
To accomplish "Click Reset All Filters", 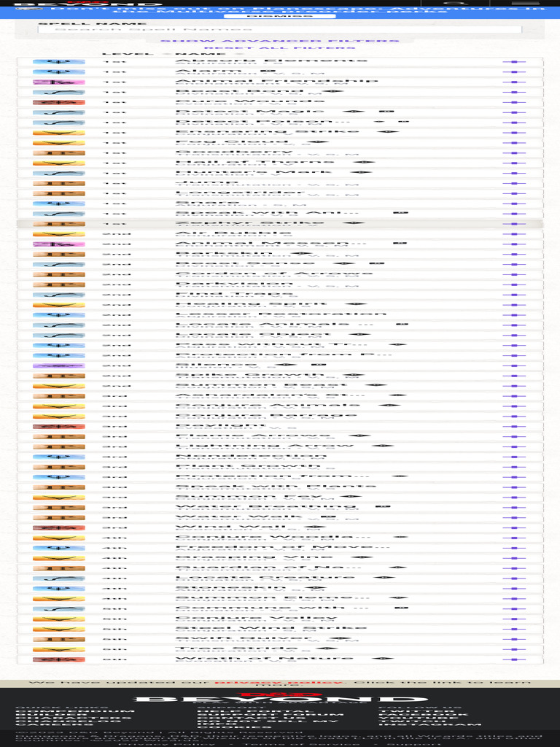I will (x=280, y=47).
